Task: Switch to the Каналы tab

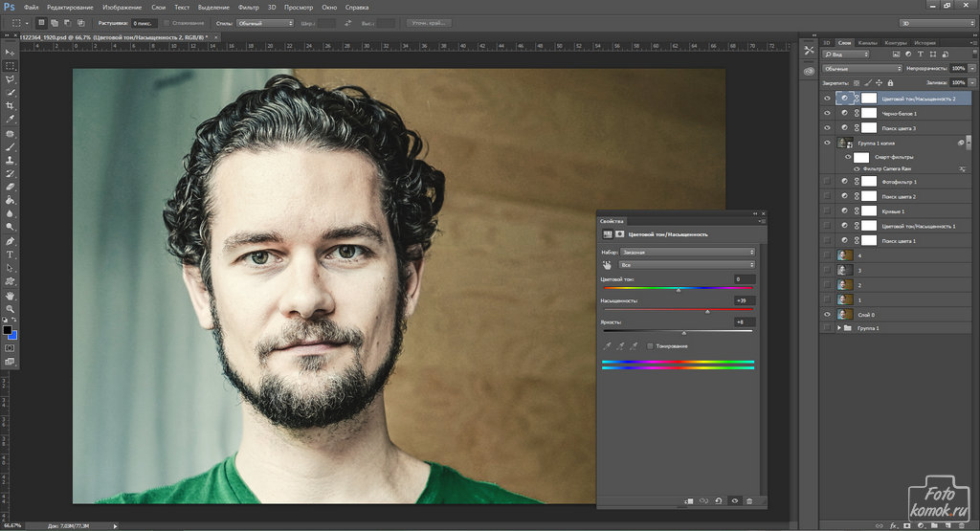Action: 867,43
